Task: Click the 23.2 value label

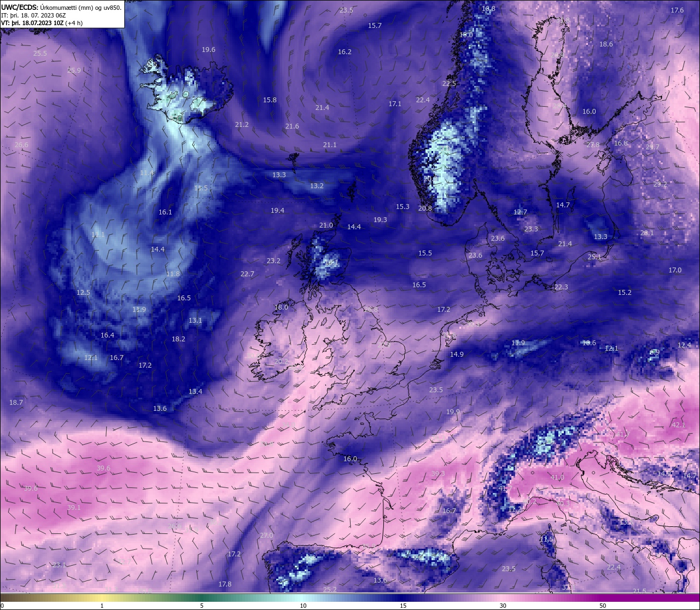Action: (x=273, y=261)
